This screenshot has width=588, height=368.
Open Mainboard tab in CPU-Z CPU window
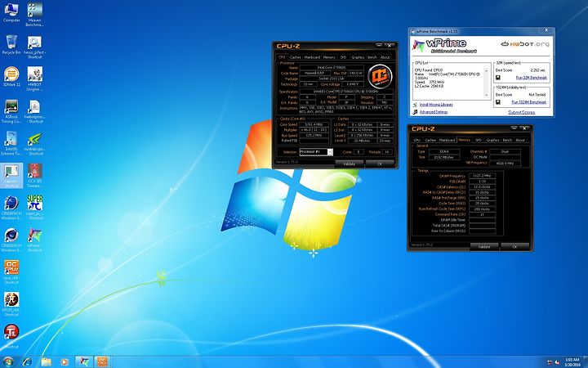pyautogui.click(x=312, y=57)
